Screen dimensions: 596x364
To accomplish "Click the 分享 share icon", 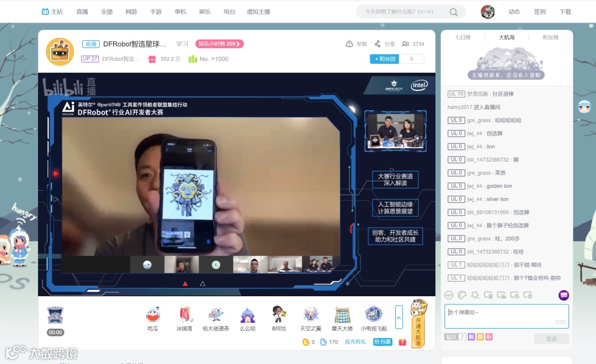I will (x=377, y=44).
